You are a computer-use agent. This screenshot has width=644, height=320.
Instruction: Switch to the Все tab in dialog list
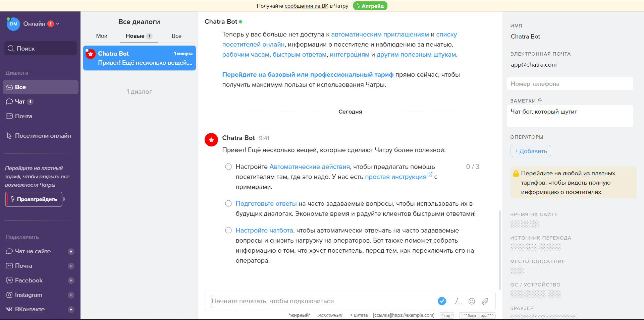pyautogui.click(x=176, y=36)
